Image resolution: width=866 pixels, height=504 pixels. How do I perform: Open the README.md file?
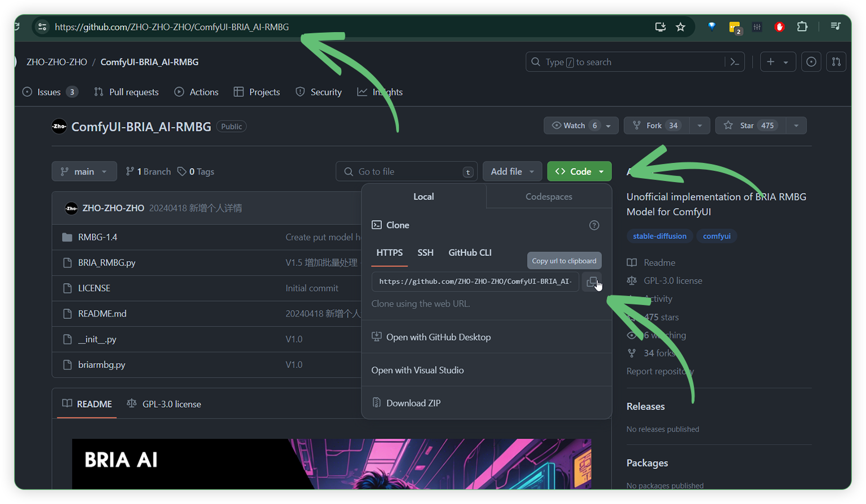pos(102,313)
